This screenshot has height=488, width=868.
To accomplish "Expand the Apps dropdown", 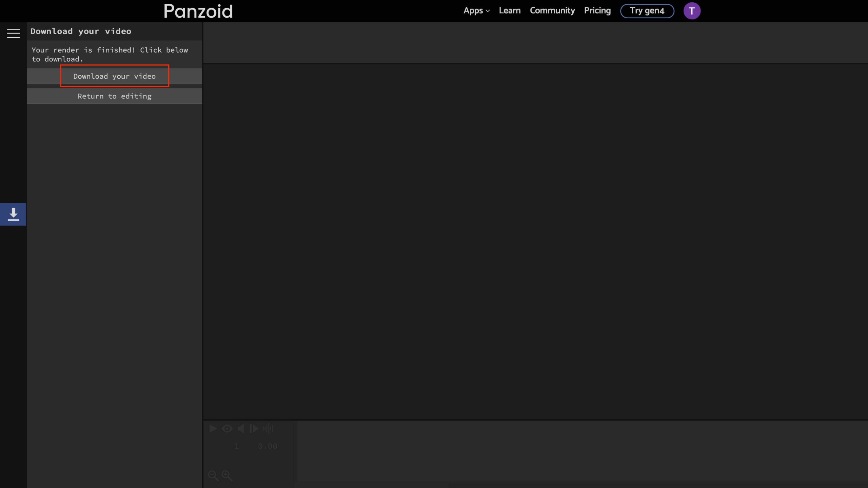I will click(476, 11).
